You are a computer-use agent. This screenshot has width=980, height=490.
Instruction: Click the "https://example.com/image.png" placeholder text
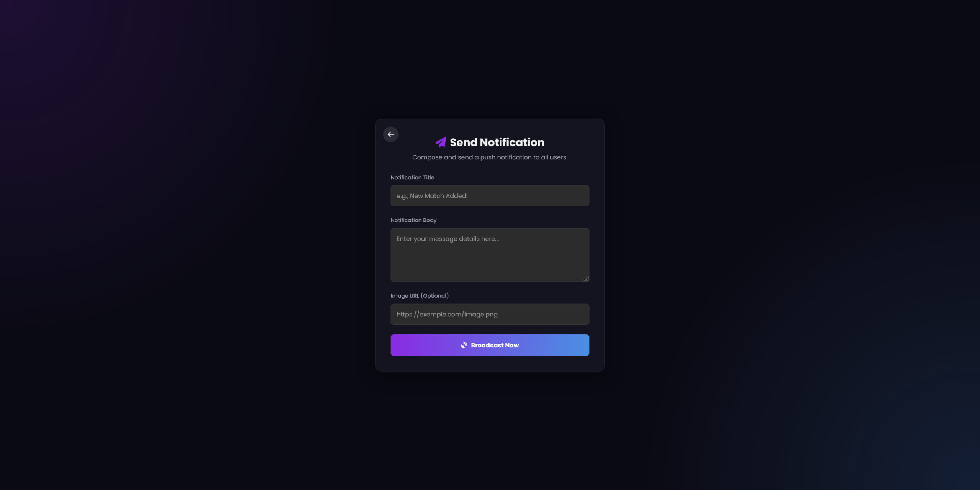tap(447, 314)
